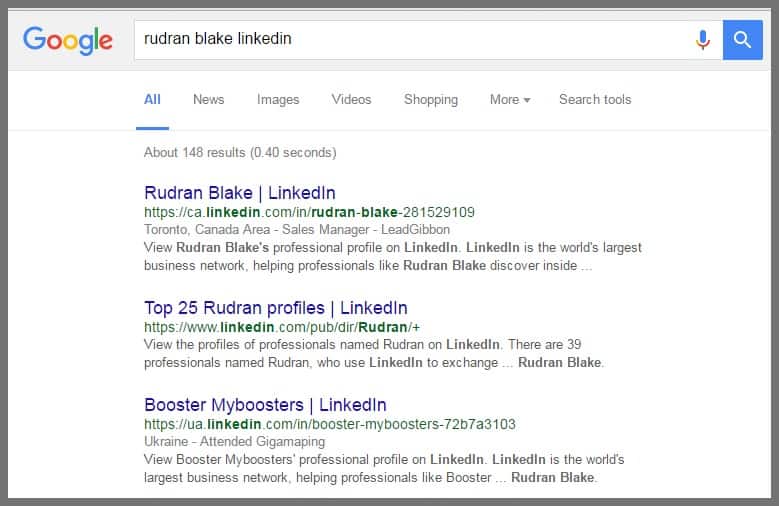
Task: Click inside the search query box
Action: (410, 40)
